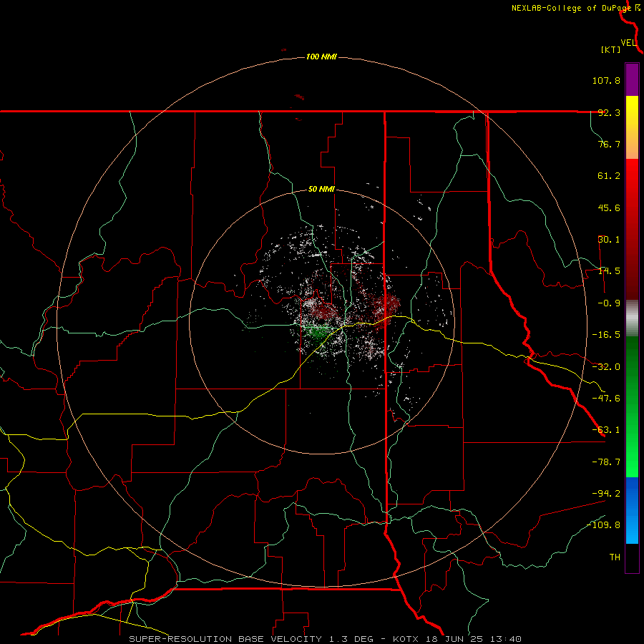The width and height of the screenshot is (644, 644).
Task: Click the -109.8 scale value
Action: coord(604,525)
